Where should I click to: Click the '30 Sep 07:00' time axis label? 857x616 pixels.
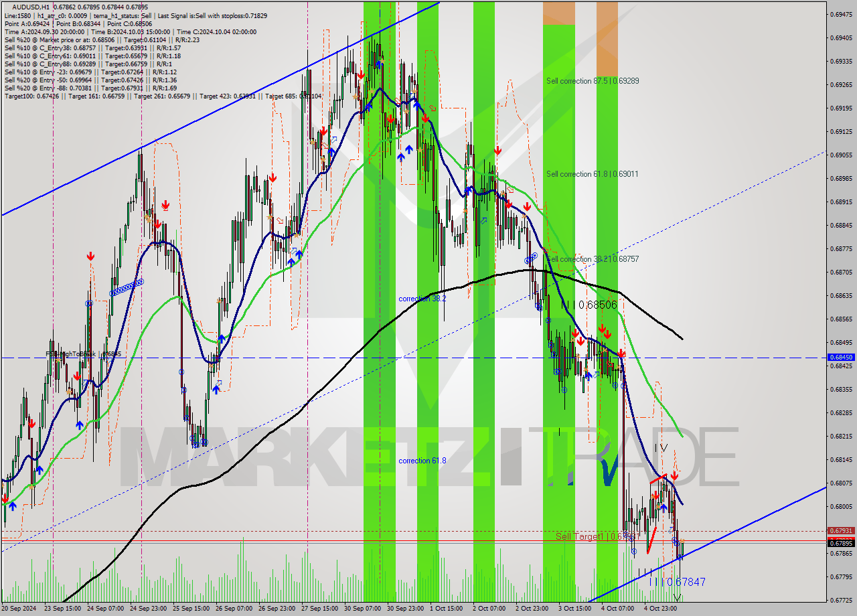363,609
